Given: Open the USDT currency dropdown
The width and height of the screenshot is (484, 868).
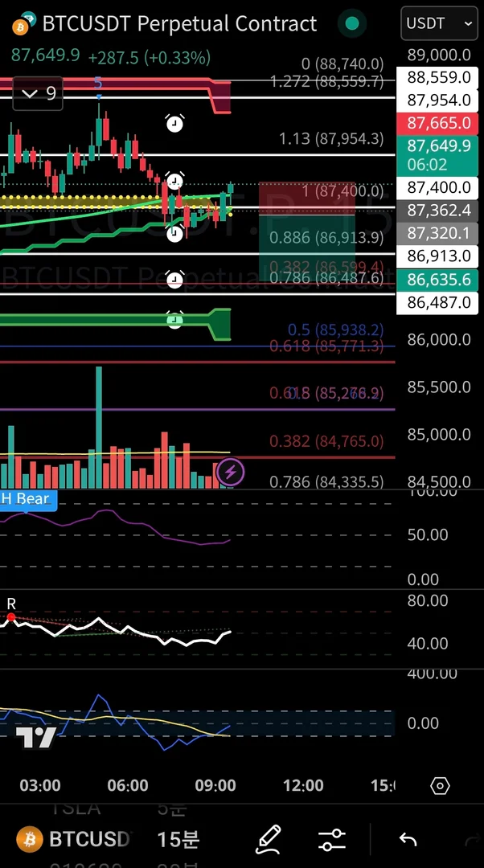Looking at the screenshot, I should pyautogui.click(x=439, y=23).
